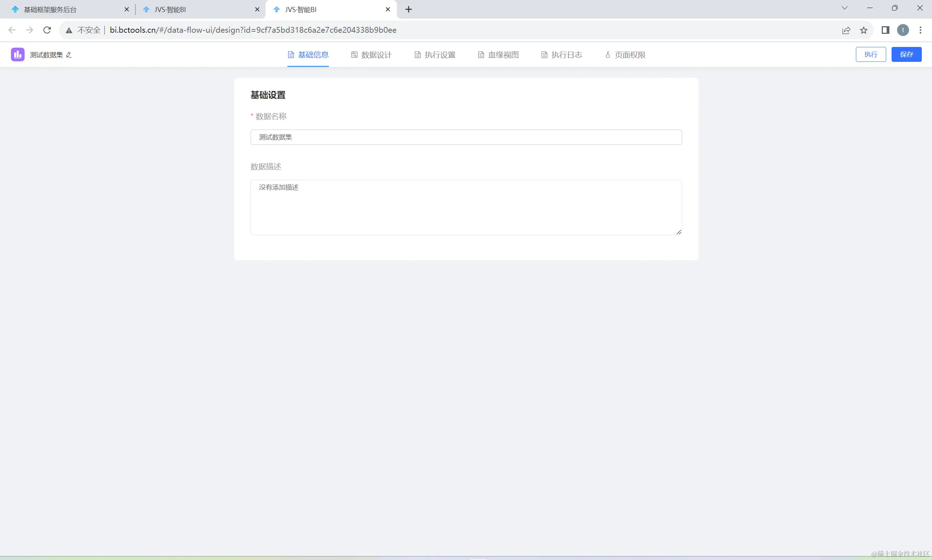Open the Chrome three-dot menu
This screenshot has width=932, height=560.
coord(920,30)
